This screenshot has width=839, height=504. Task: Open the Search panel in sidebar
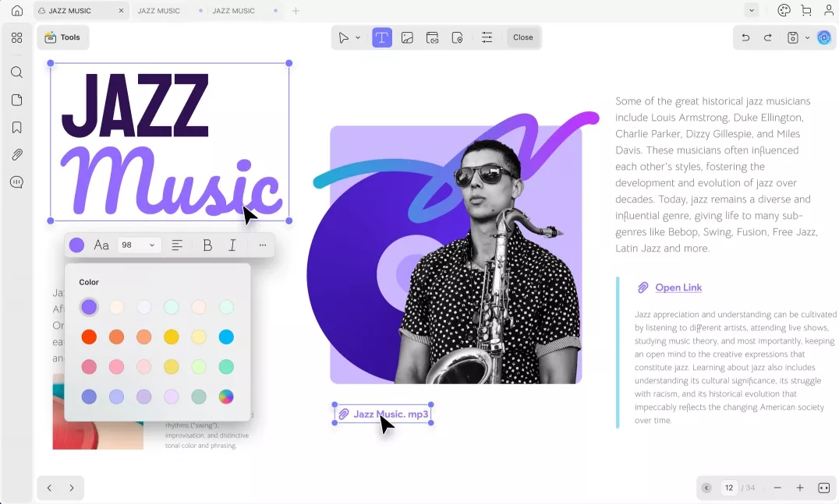click(x=16, y=72)
